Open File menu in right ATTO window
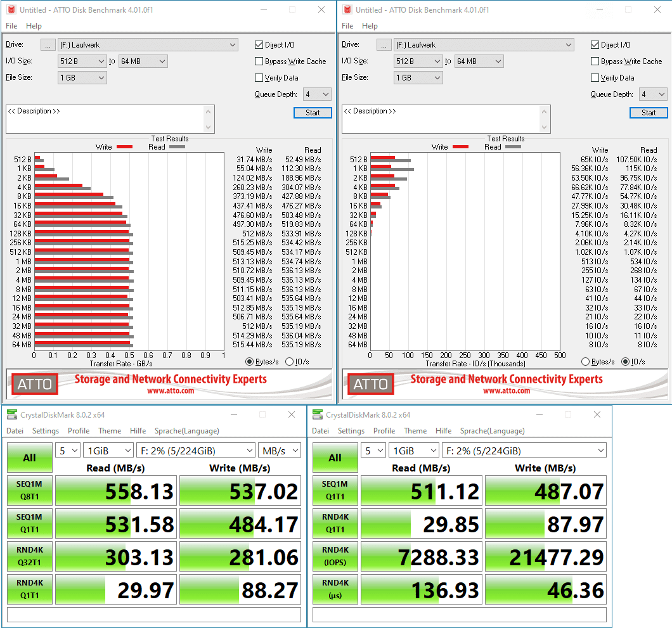The height and width of the screenshot is (628, 672). pyautogui.click(x=347, y=26)
